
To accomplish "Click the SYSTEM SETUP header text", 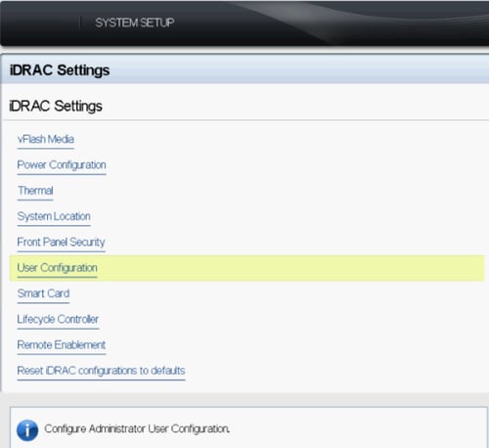I will click(x=134, y=22).
